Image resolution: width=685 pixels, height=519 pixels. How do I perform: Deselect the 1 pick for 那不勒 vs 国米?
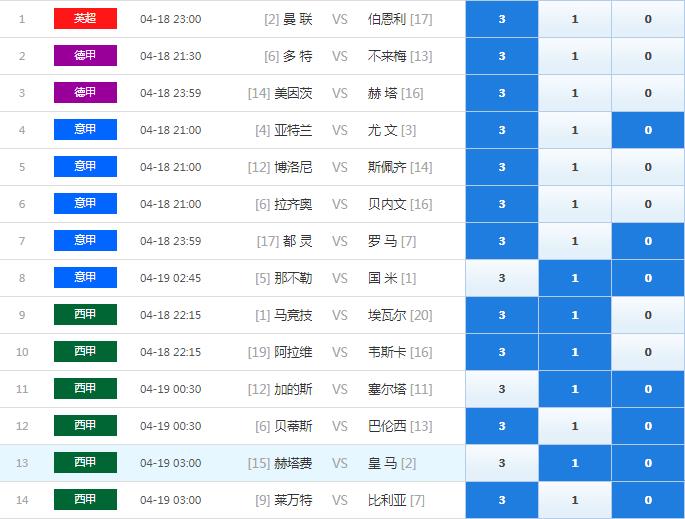point(575,278)
